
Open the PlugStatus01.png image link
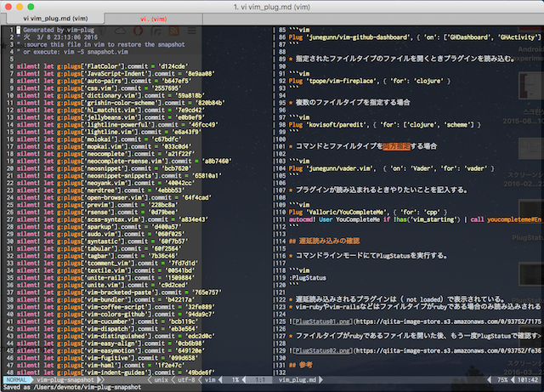pyautogui.click(x=322, y=321)
